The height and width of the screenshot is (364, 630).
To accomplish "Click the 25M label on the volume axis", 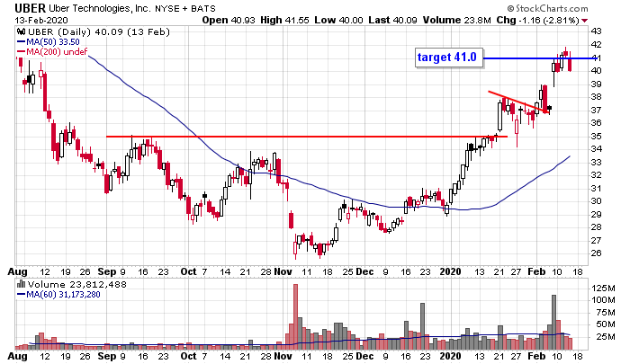I will point(606,337).
